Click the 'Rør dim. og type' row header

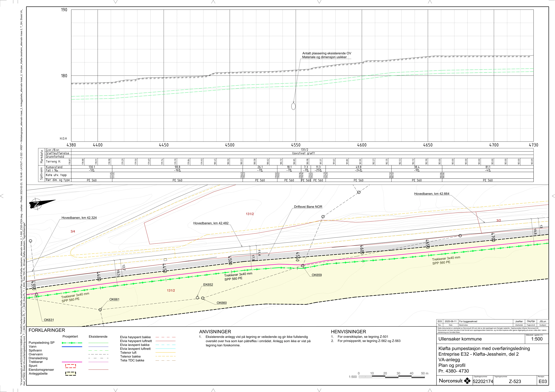58,180
